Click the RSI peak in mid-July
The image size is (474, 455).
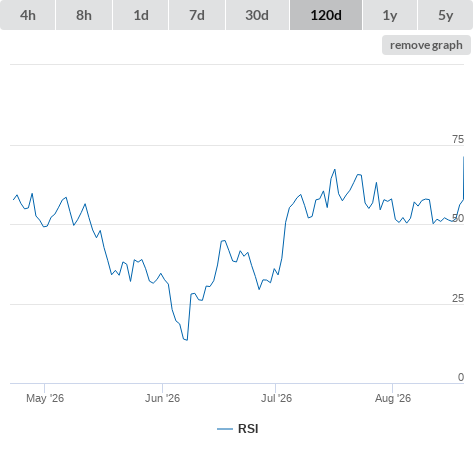click(335, 170)
